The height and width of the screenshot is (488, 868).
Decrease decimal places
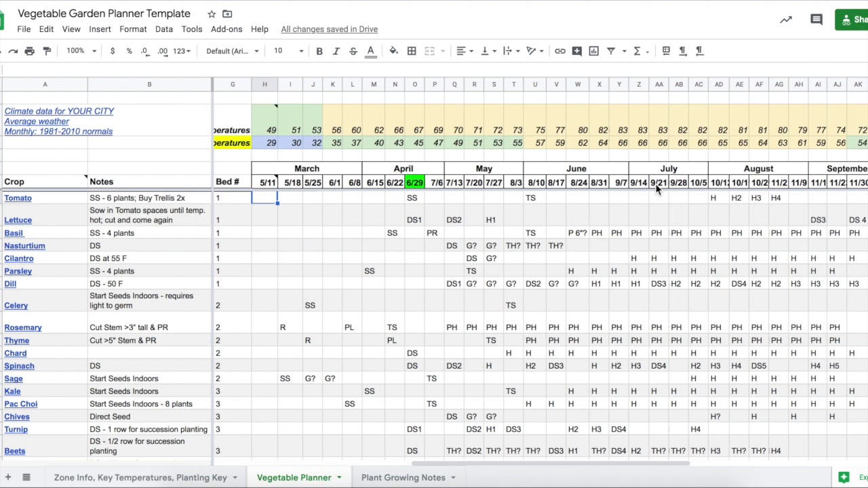tap(145, 51)
